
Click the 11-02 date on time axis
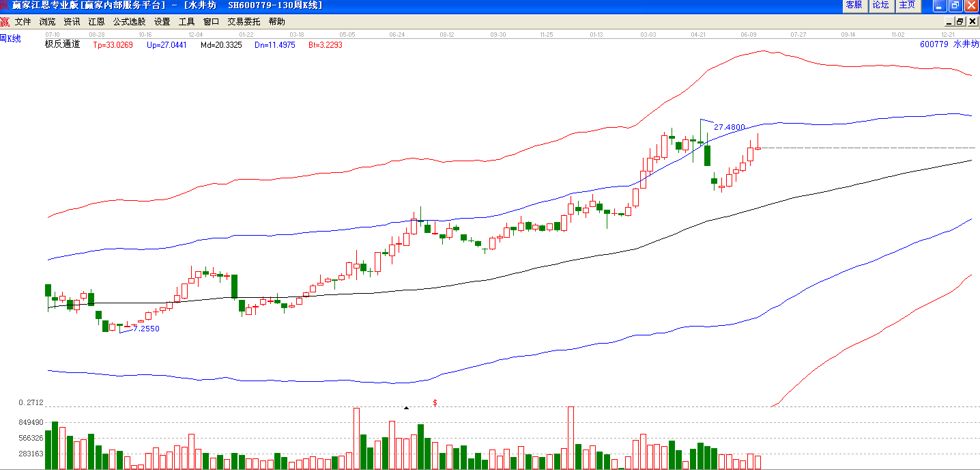pyautogui.click(x=898, y=34)
